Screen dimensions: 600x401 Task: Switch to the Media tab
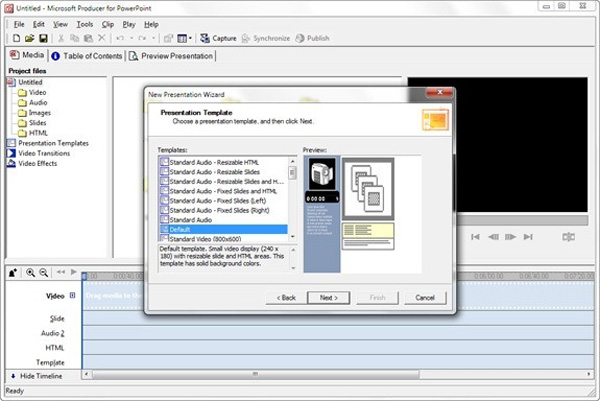[x=27, y=55]
